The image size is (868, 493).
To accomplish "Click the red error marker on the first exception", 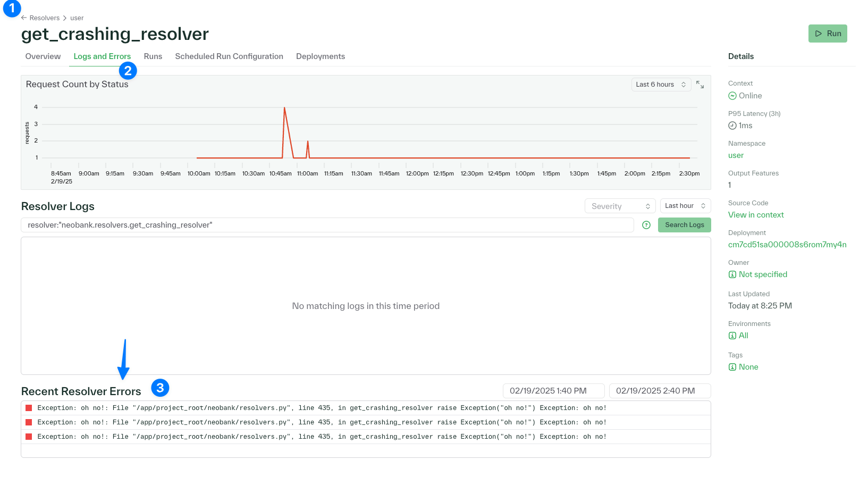I will [28, 407].
